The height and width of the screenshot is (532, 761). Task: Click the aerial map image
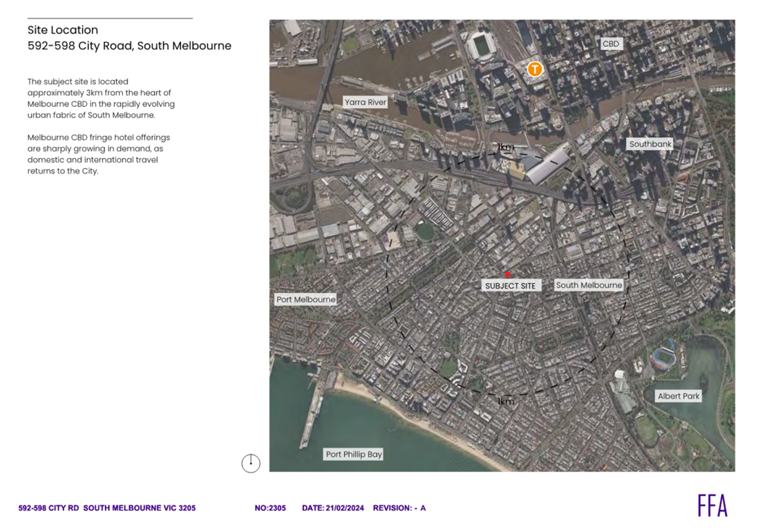(502, 246)
